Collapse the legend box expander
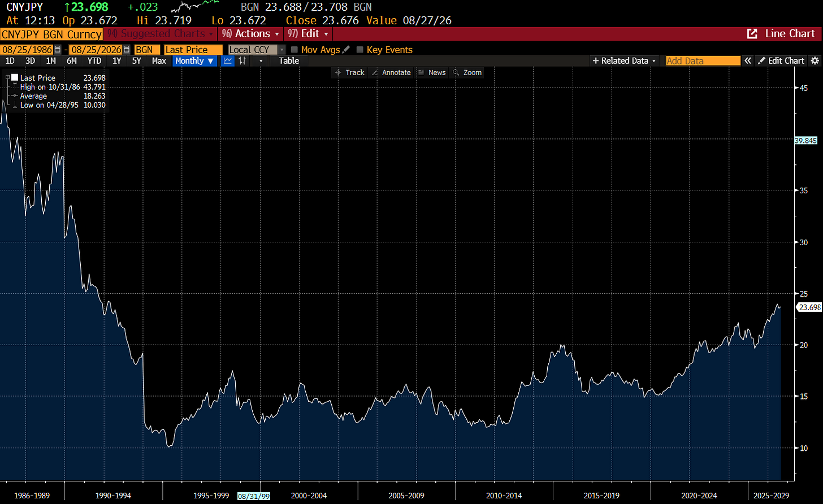This screenshot has width=823, height=504. pos(7,77)
